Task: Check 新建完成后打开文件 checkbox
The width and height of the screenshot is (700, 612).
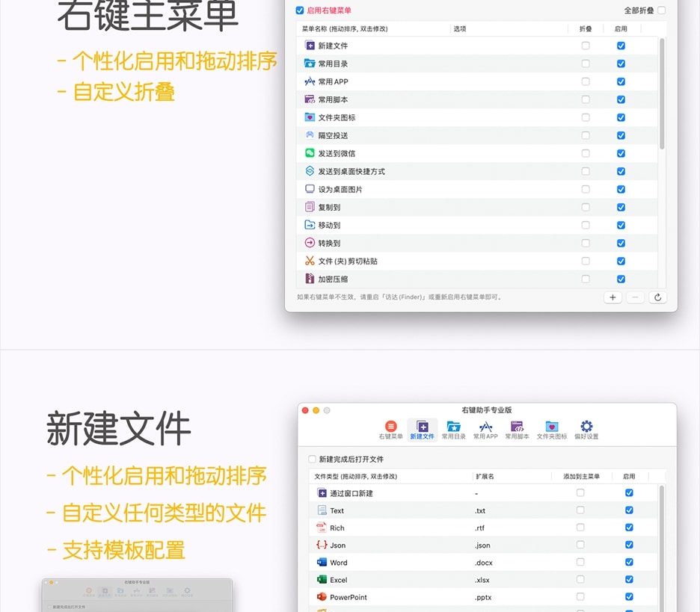Action: pos(312,459)
